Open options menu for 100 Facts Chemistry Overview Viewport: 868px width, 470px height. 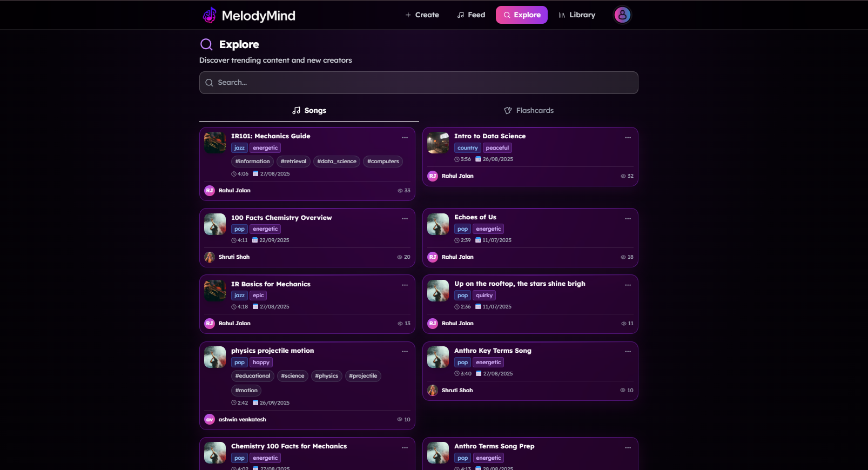tap(405, 219)
